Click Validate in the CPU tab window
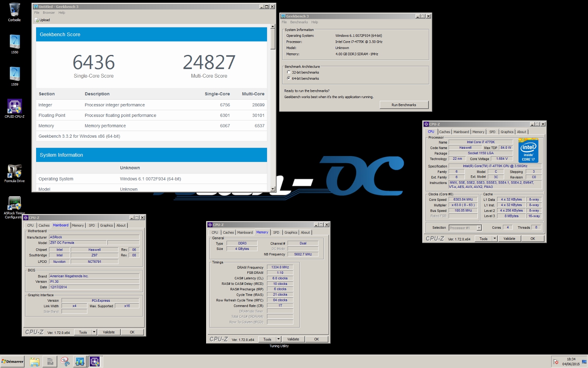 pos(509,239)
